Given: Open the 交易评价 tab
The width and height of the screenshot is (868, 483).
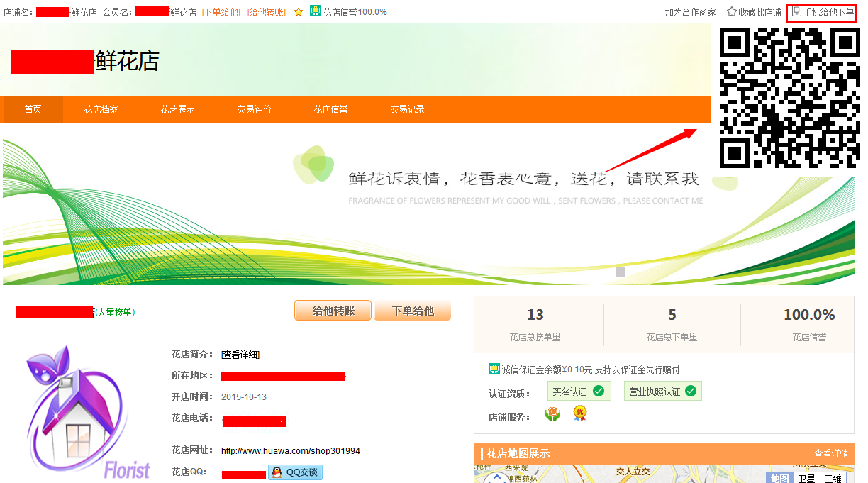Looking at the screenshot, I should (x=254, y=110).
